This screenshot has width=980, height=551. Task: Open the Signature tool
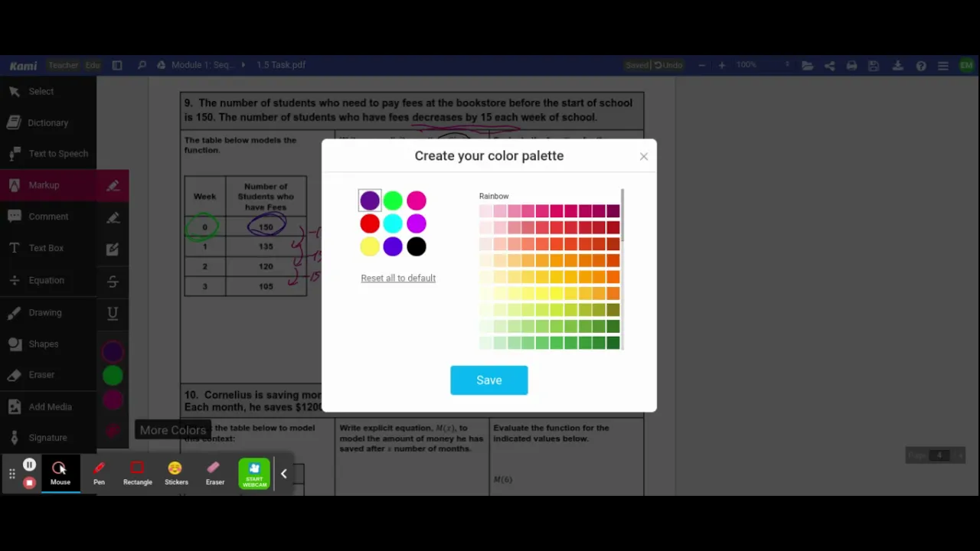pyautogui.click(x=48, y=438)
